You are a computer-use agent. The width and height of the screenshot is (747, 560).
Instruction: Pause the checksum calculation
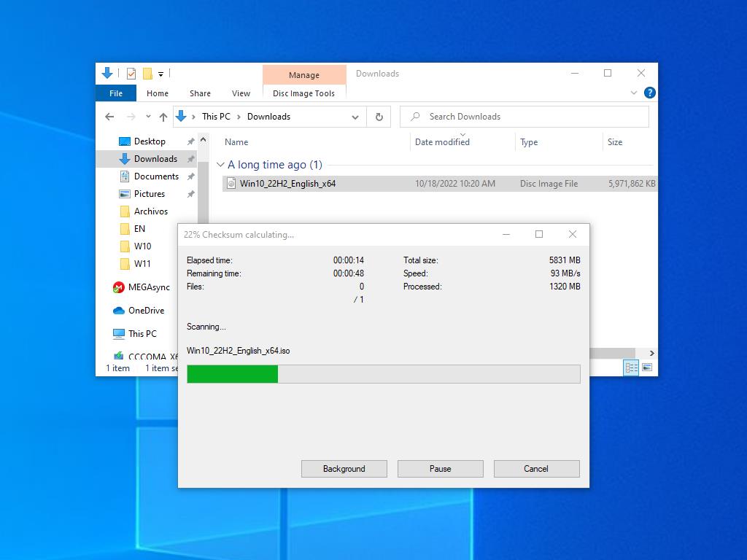(440, 469)
